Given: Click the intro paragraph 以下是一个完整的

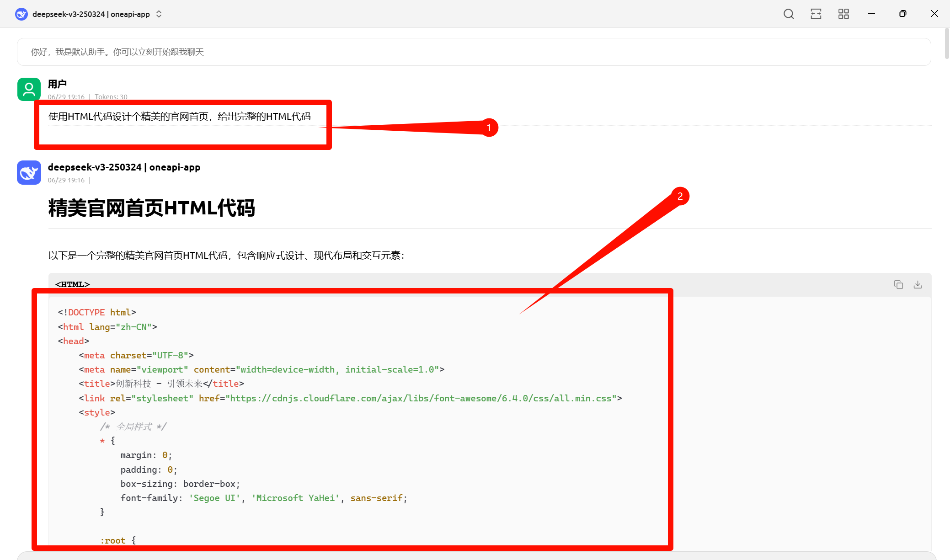Looking at the screenshot, I should click(226, 256).
